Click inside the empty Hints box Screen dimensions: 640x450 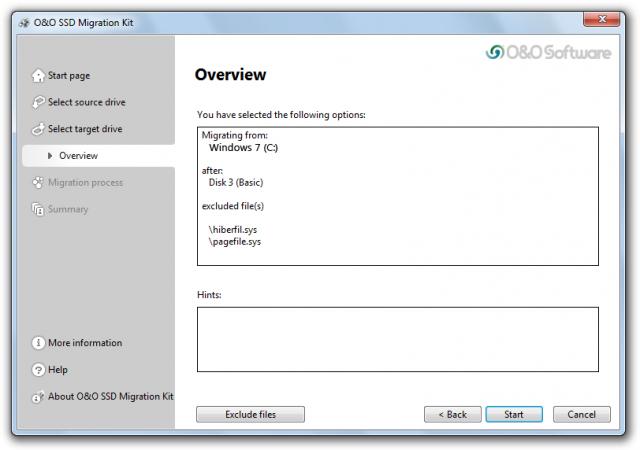click(x=398, y=339)
